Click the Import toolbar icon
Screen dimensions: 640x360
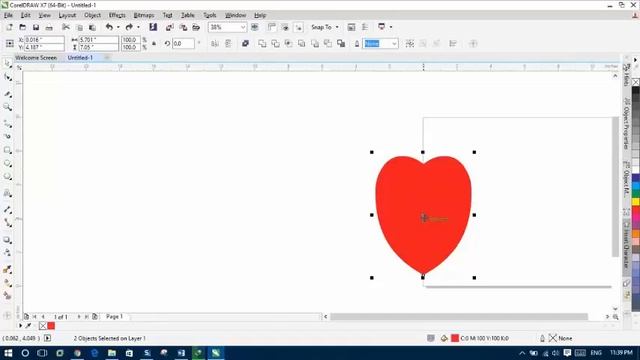pyautogui.click(x=170, y=27)
